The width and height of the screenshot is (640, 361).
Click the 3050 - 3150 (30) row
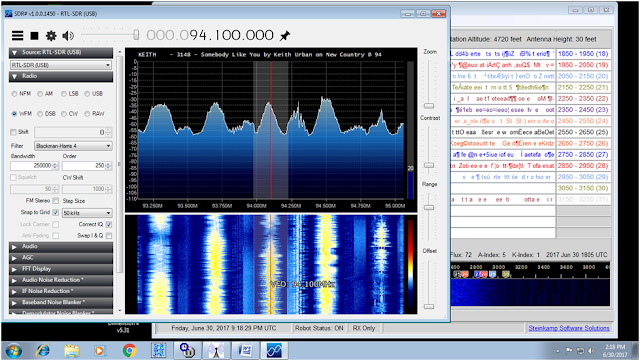coord(583,188)
